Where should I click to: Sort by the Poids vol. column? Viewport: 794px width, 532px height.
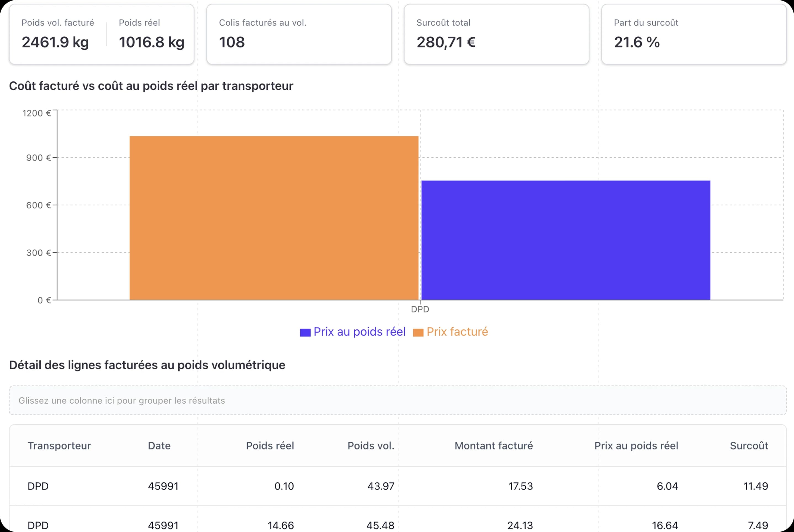click(370, 446)
